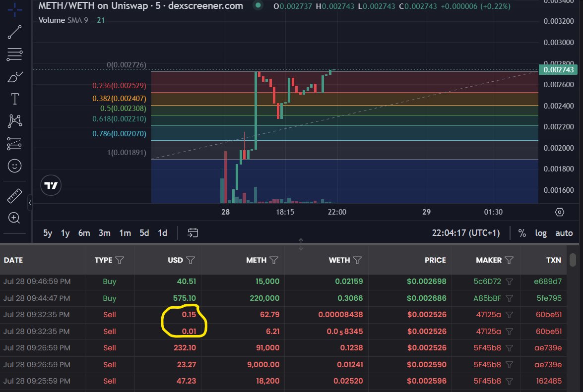Viewport: 583px width, 392px height.
Task: Open maker address 5c6D72
Action: (x=487, y=281)
